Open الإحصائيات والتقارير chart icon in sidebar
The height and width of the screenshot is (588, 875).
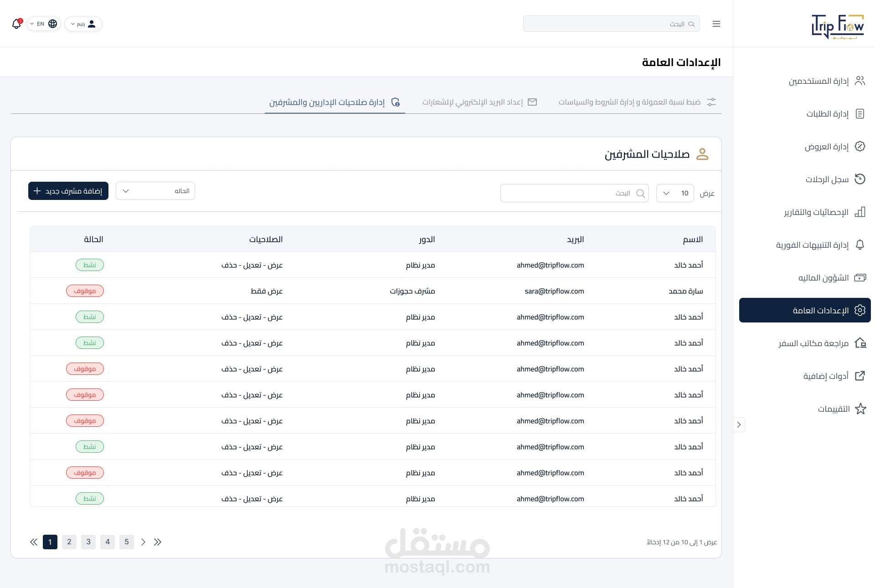tap(860, 212)
